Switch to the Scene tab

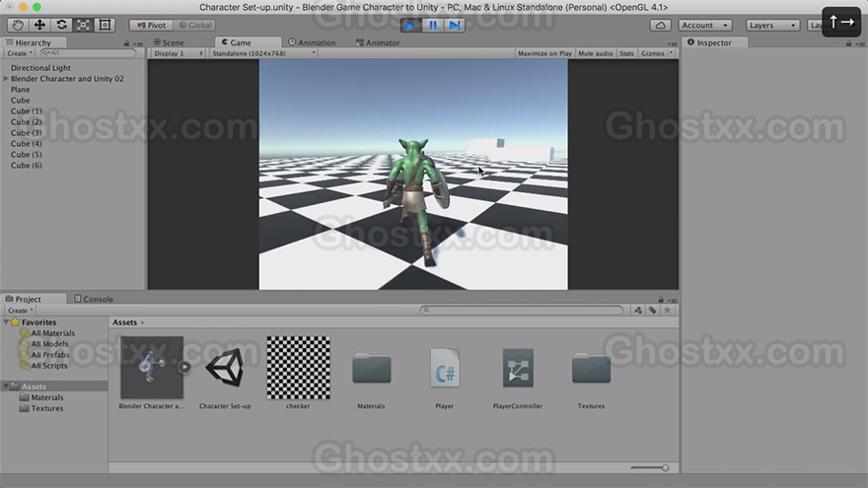pyautogui.click(x=169, y=42)
